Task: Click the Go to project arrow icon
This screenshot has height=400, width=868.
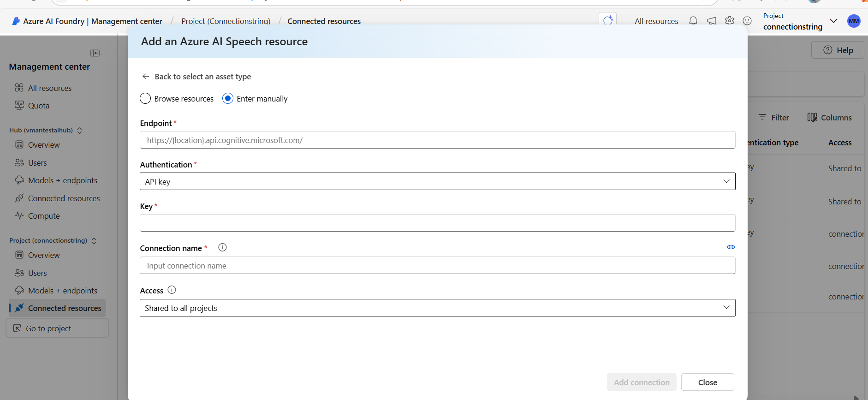Action: (x=17, y=328)
